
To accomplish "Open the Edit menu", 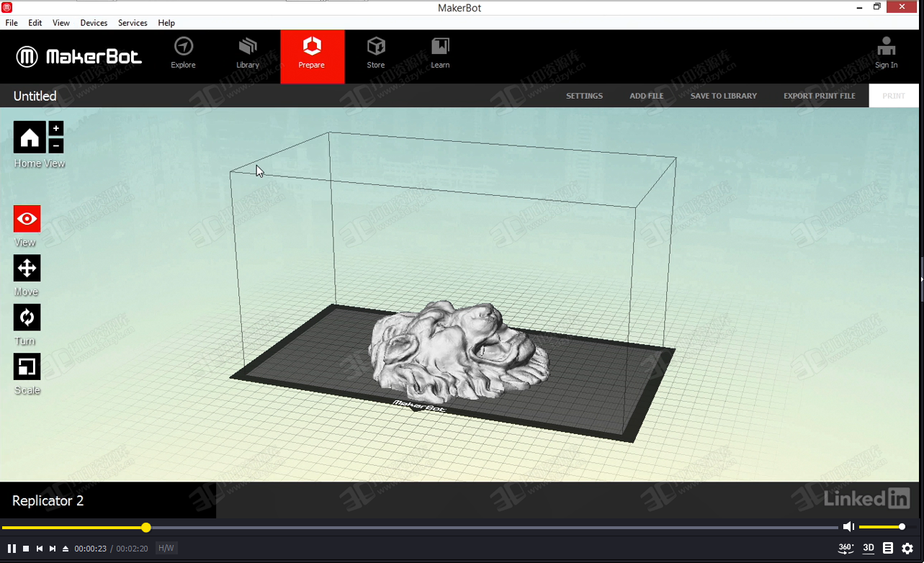I will [35, 23].
